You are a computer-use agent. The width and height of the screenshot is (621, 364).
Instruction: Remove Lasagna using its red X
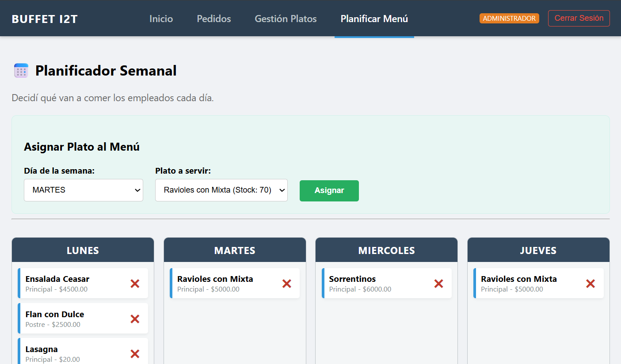pyautogui.click(x=135, y=353)
